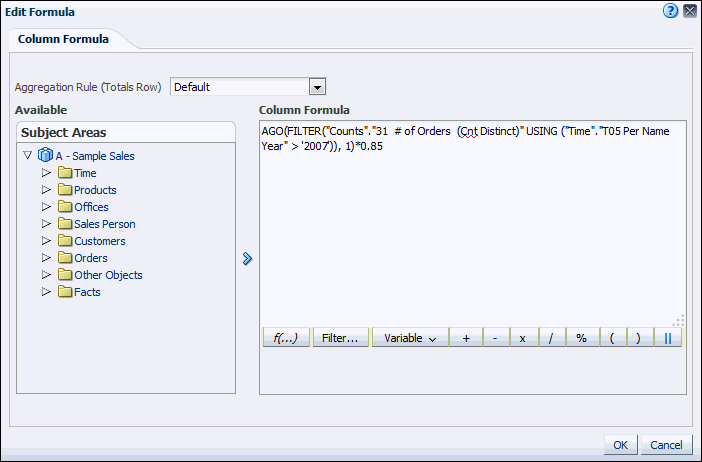Image resolution: width=702 pixels, height=462 pixels.
Task: Confirm with the OK button
Action: (x=620, y=445)
